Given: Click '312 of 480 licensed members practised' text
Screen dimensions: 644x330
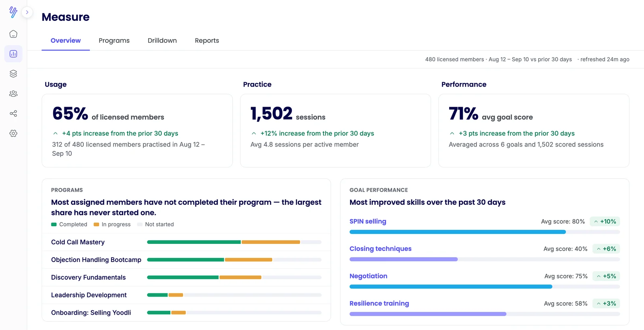Looking at the screenshot, I should click(x=128, y=149).
